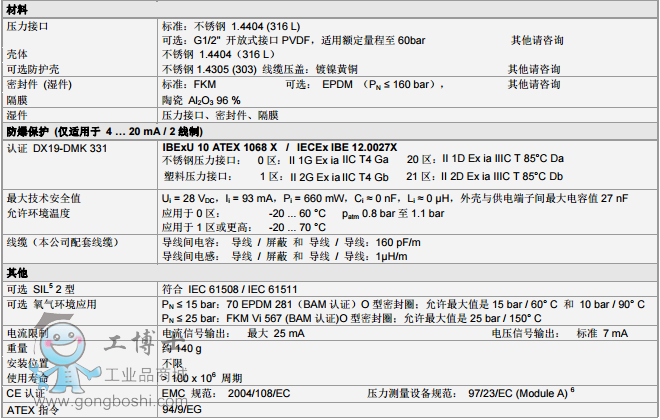
Task: Click the 可选 SIL 2 型 row label
Action: tap(36, 288)
